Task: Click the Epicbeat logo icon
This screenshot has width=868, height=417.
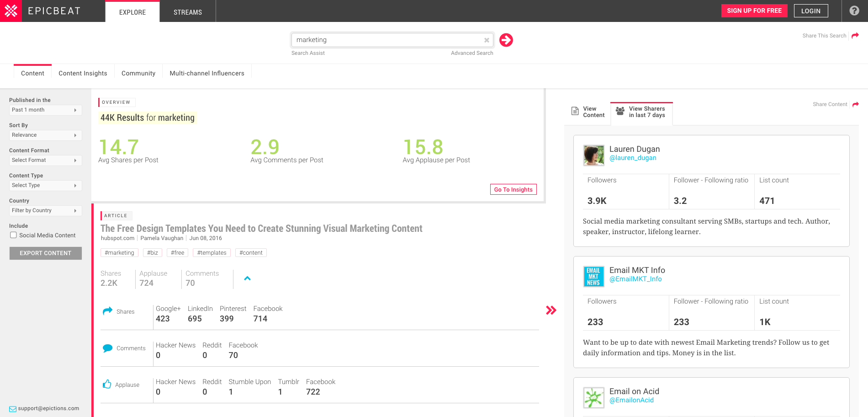Action: coord(11,11)
